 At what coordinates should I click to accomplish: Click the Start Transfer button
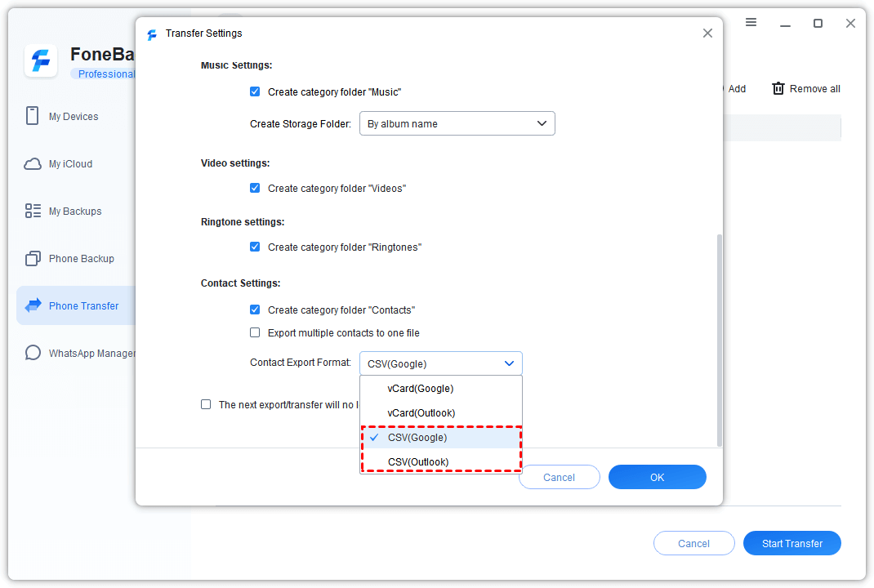[792, 543]
